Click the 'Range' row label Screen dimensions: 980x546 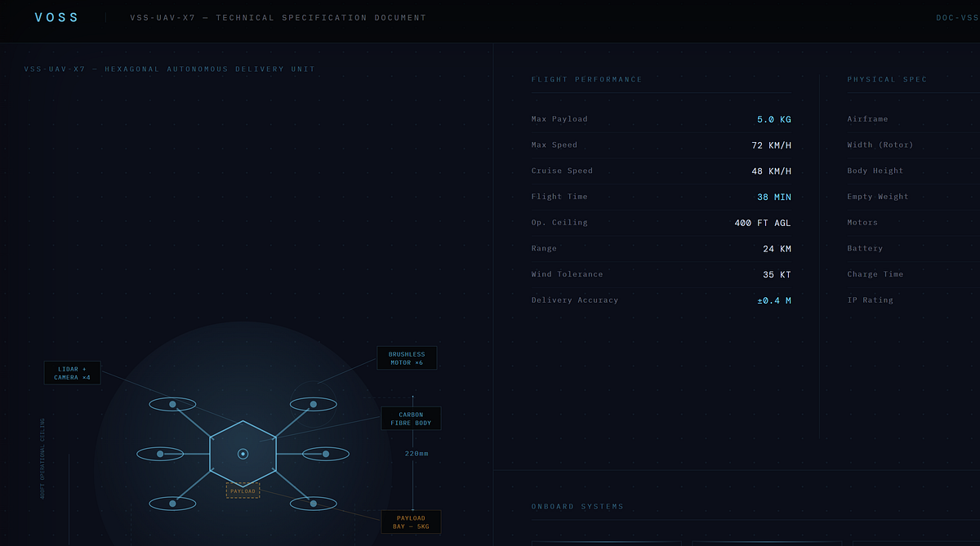(544, 249)
